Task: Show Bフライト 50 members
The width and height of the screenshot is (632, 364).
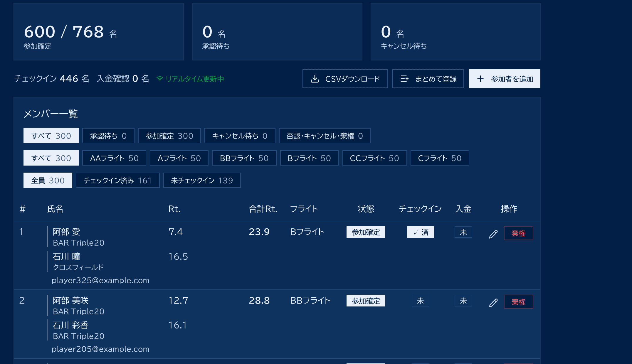Action: tap(309, 158)
